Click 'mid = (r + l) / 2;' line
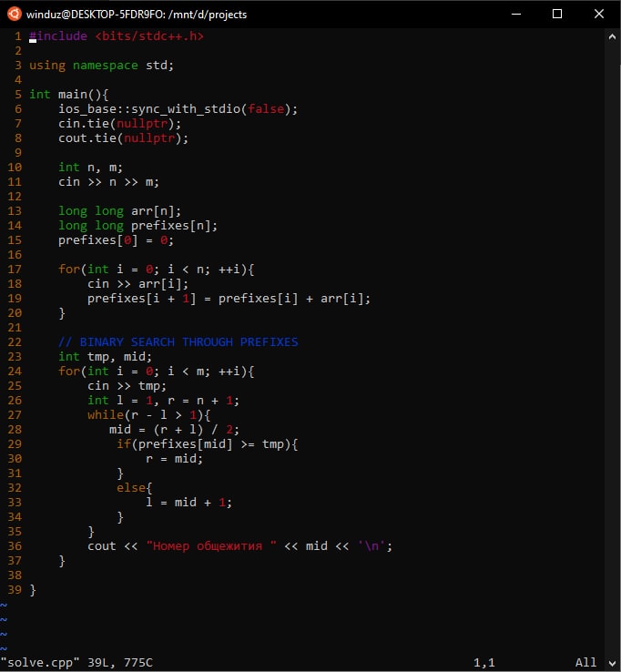This screenshot has height=672, width=621. click(174, 430)
